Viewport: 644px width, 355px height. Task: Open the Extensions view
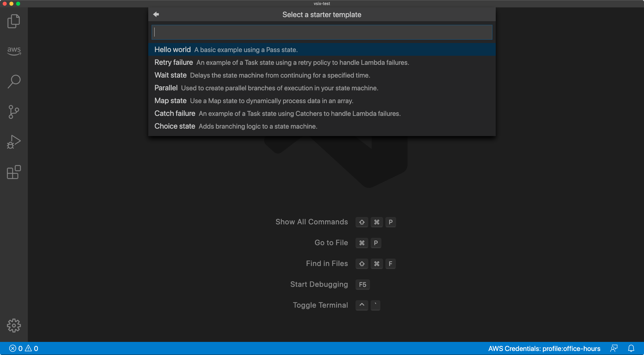[14, 172]
